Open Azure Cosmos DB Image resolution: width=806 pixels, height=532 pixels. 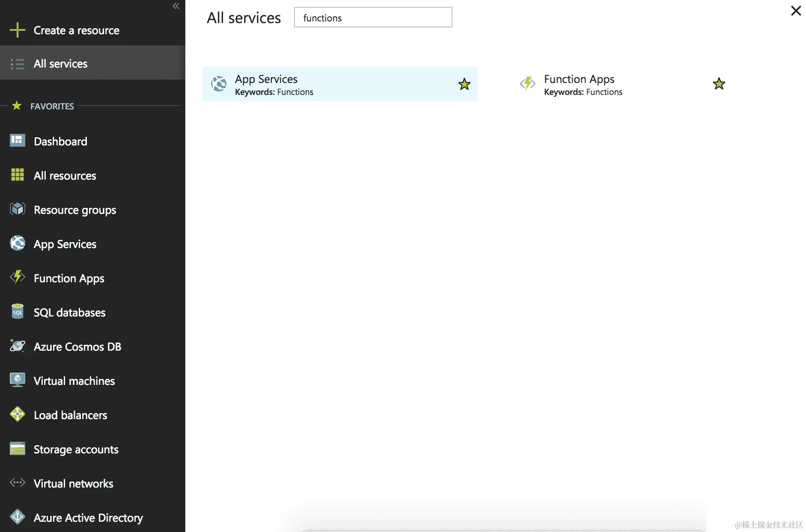(x=92, y=346)
